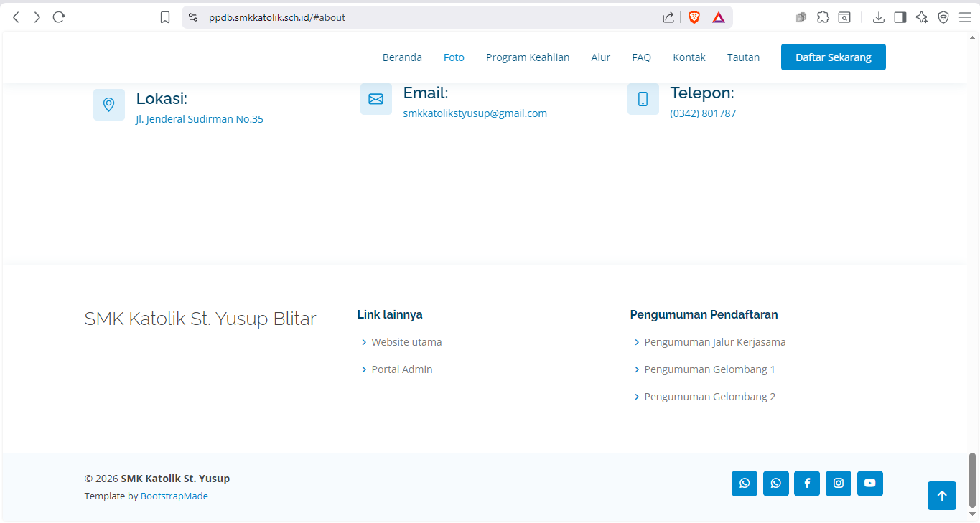The height and width of the screenshot is (523, 980).
Task: Click the location pin icon beside Lokasi
Action: pos(109,105)
